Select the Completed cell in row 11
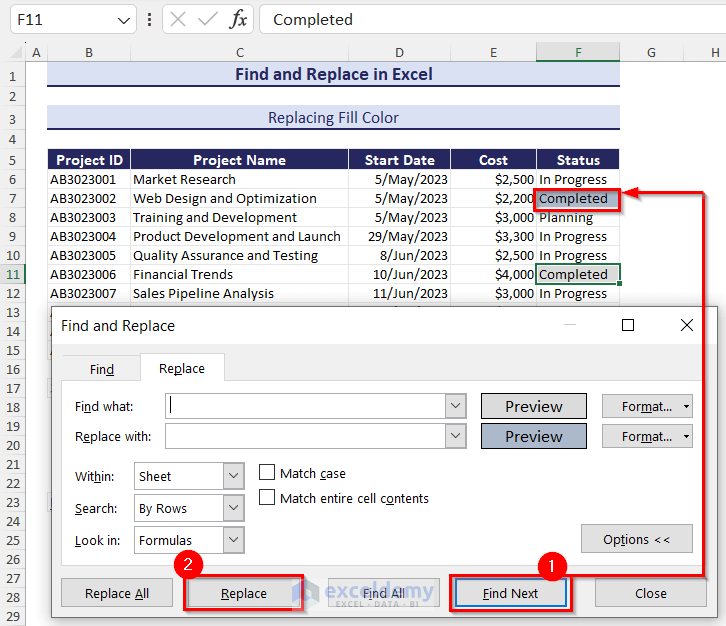726x626 pixels. (x=577, y=274)
